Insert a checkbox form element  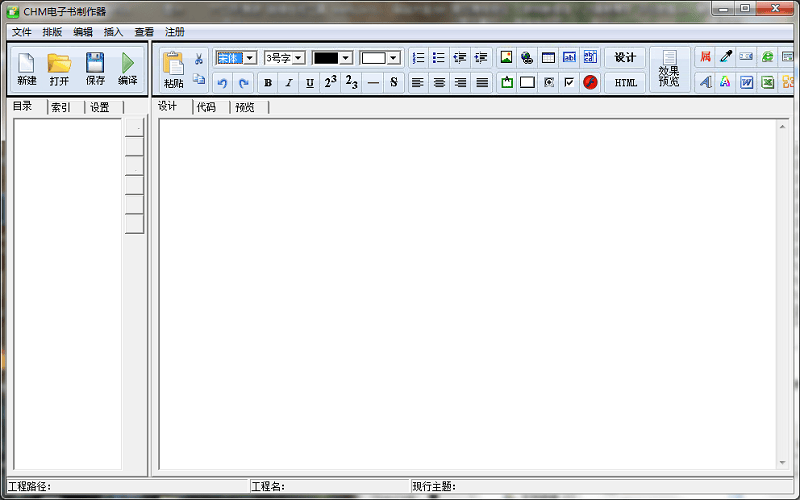pyautogui.click(x=569, y=83)
